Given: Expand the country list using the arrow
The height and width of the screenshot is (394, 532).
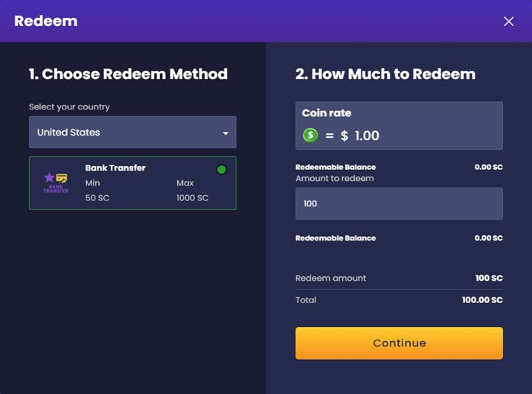Looking at the screenshot, I should pos(225,133).
